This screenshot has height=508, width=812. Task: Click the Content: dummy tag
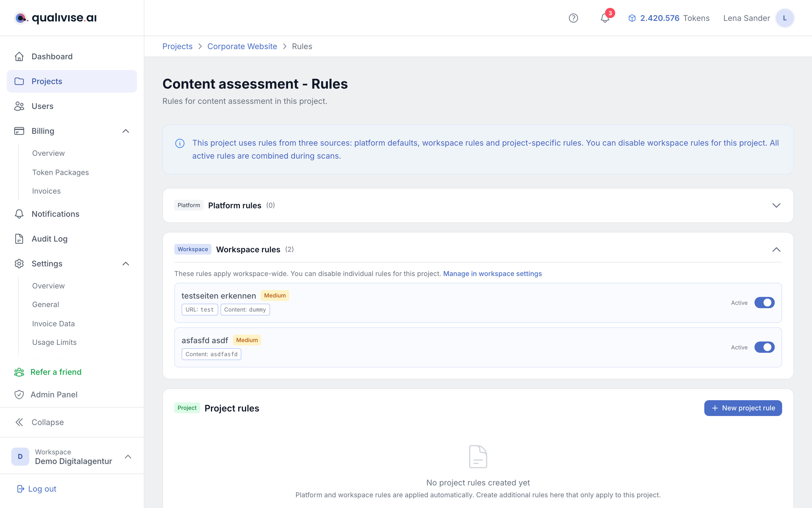point(245,309)
